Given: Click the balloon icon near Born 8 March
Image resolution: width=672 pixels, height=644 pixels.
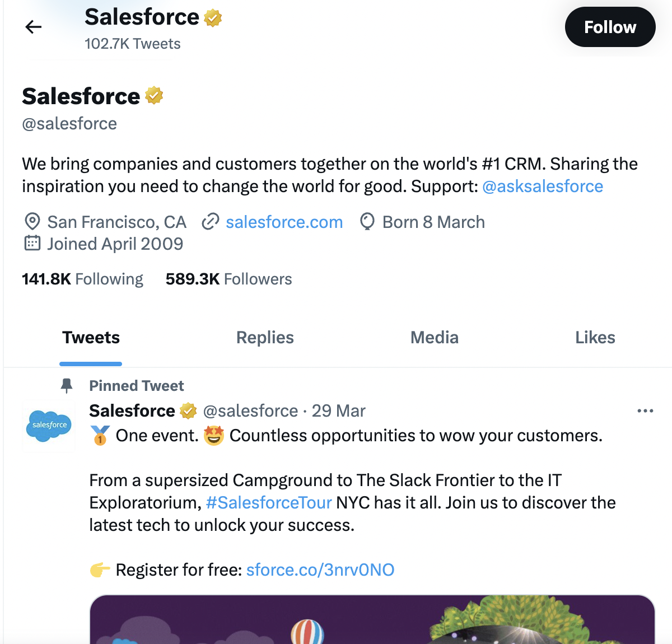Looking at the screenshot, I should [367, 222].
